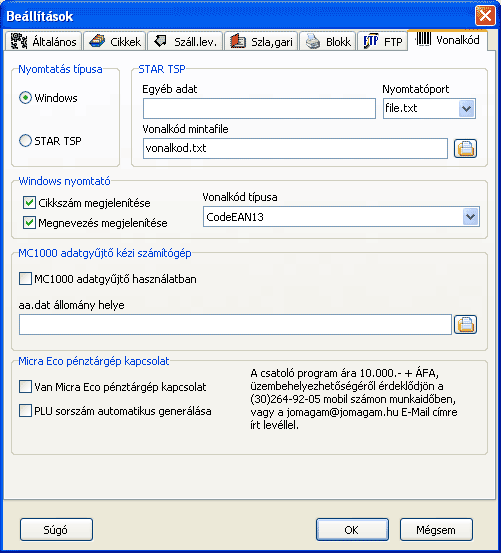This screenshot has width=501, height=553.
Task: Click the OK button
Action: pos(352,529)
